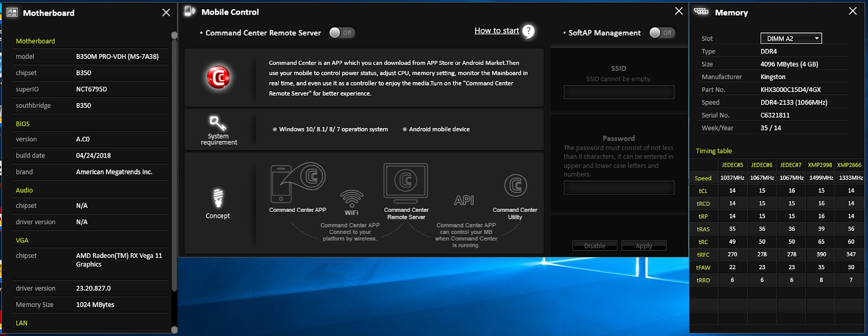Click the red Command Center logo icon
The image size is (868, 336).
pyautogui.click(x=218, y=77)
